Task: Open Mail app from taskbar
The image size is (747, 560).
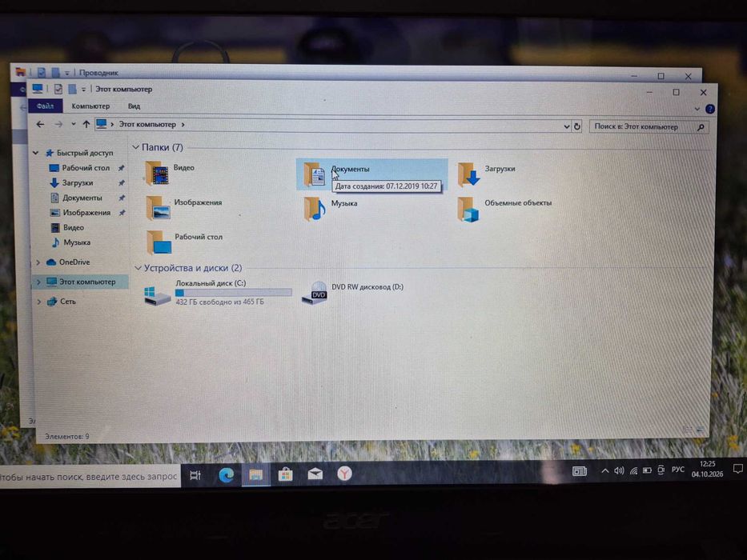Action: pos(315,474)
